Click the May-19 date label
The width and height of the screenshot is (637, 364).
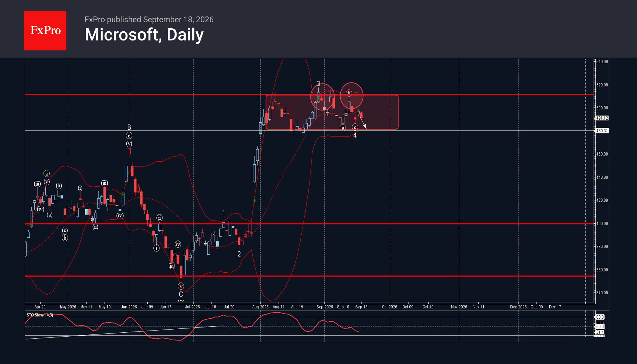[105, 307]
